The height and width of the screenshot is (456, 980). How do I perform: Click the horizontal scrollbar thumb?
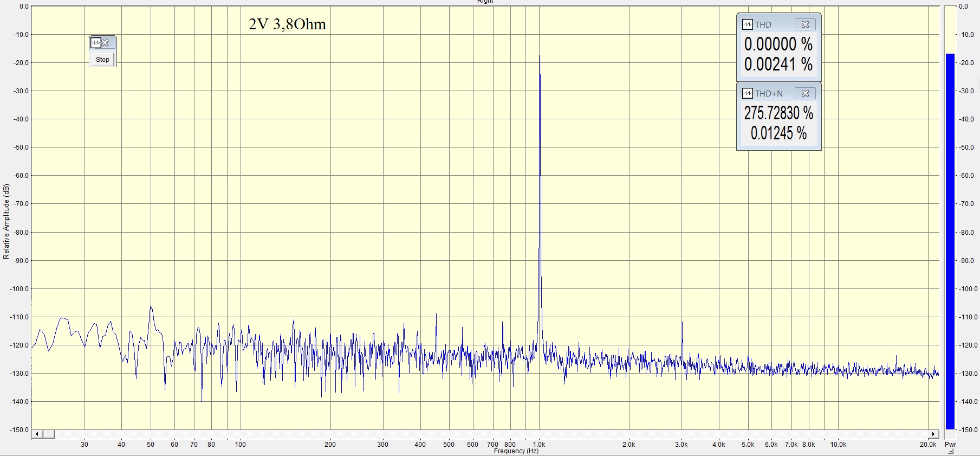(x=48, y=434)
